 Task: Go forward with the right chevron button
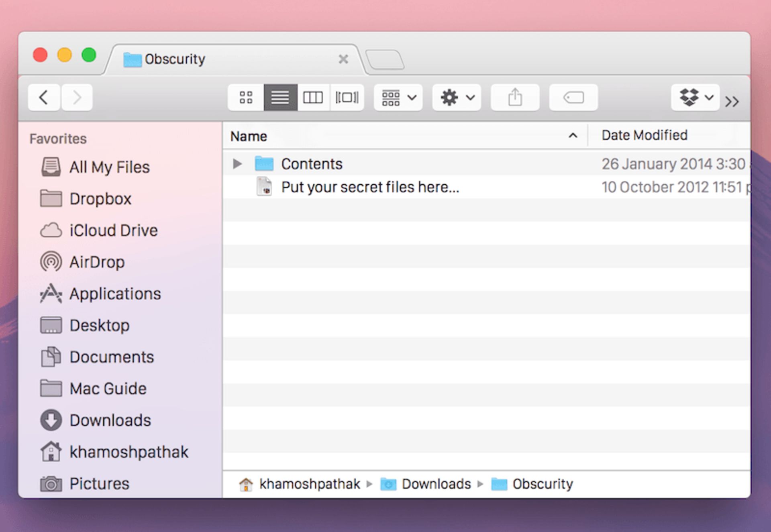pyautogui.click(x=77, y=98)
